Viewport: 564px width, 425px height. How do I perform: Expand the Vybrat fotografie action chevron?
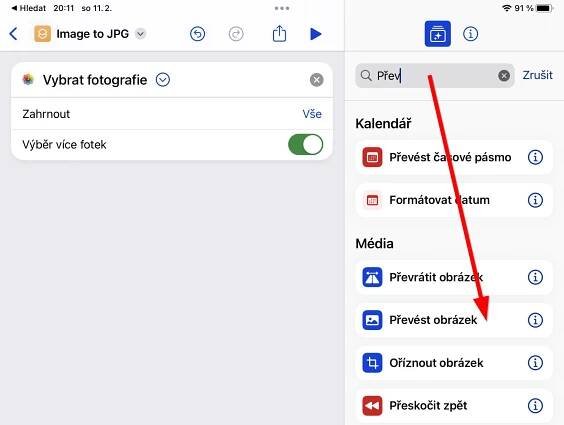point(163,80)
